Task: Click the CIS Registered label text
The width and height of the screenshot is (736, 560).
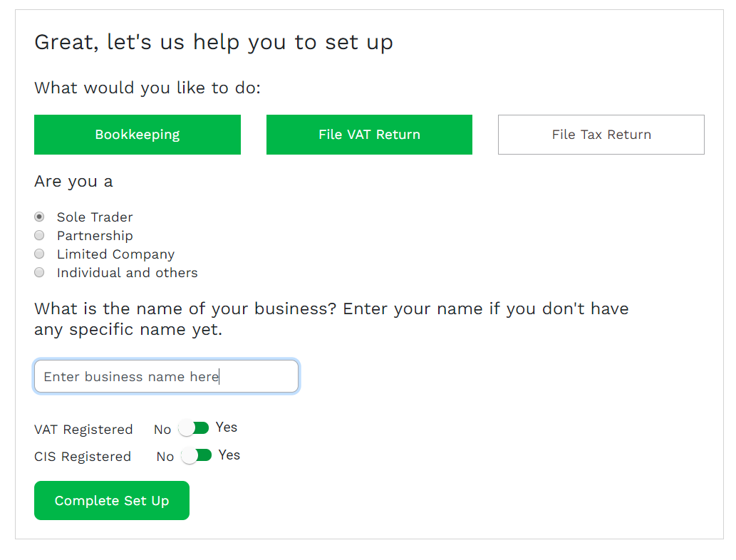Action: coord(83,457)
